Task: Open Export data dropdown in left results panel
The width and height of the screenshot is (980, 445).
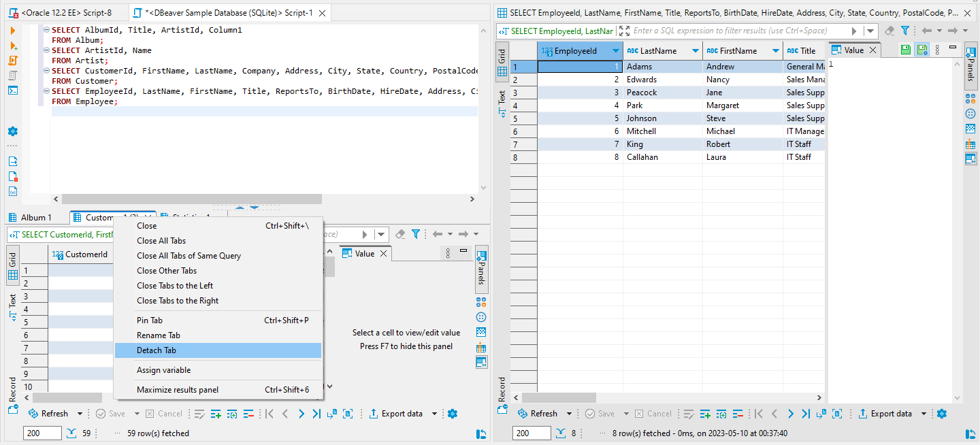Action: (434, 414)
